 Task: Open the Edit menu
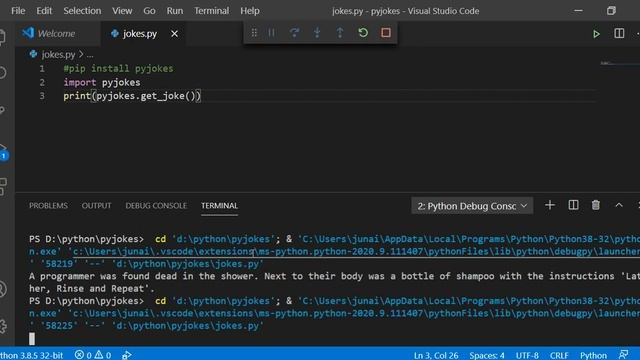tap(44, 11)
